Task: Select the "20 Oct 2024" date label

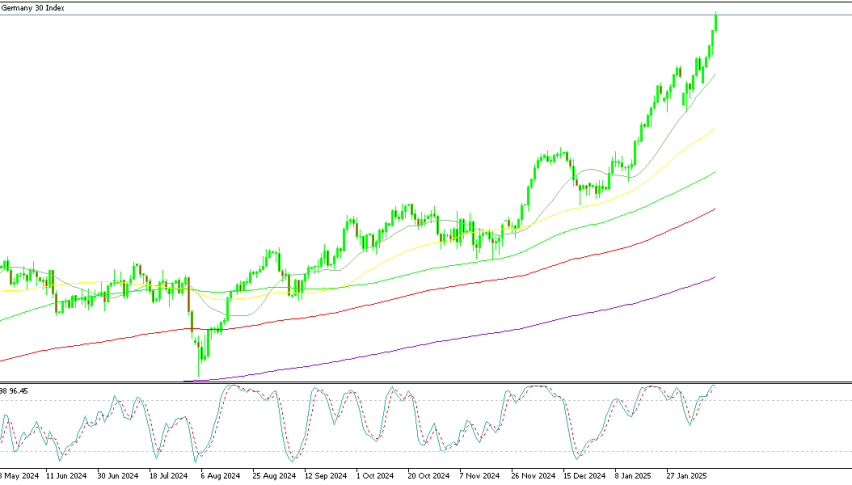Action: tap(428, 476)
